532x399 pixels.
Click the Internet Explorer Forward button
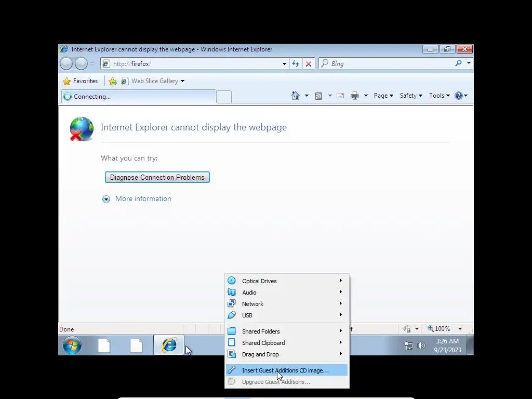coord(81,63)
